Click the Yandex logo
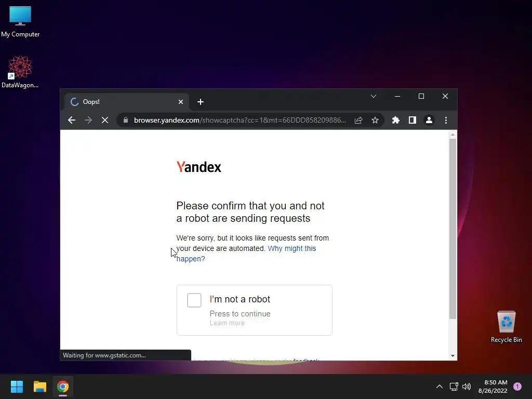The height and width of the screenshot is (399, 532). 199,167
